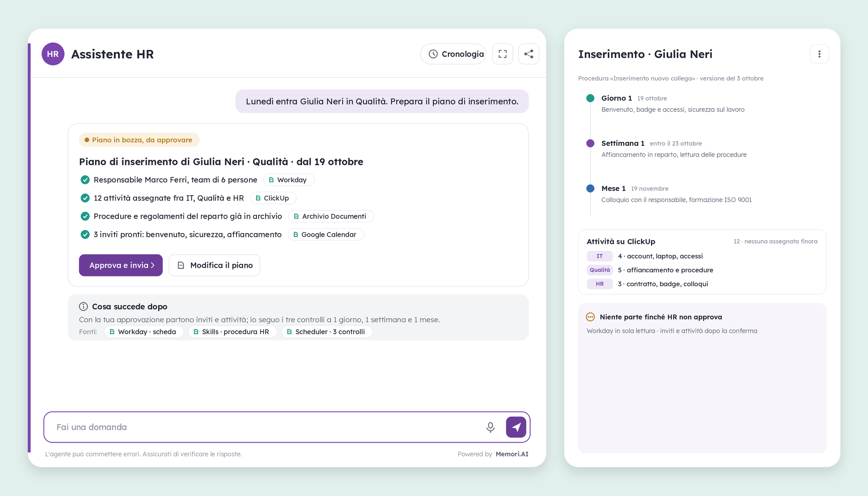Click the Attività su ClickUp heading

621,241
